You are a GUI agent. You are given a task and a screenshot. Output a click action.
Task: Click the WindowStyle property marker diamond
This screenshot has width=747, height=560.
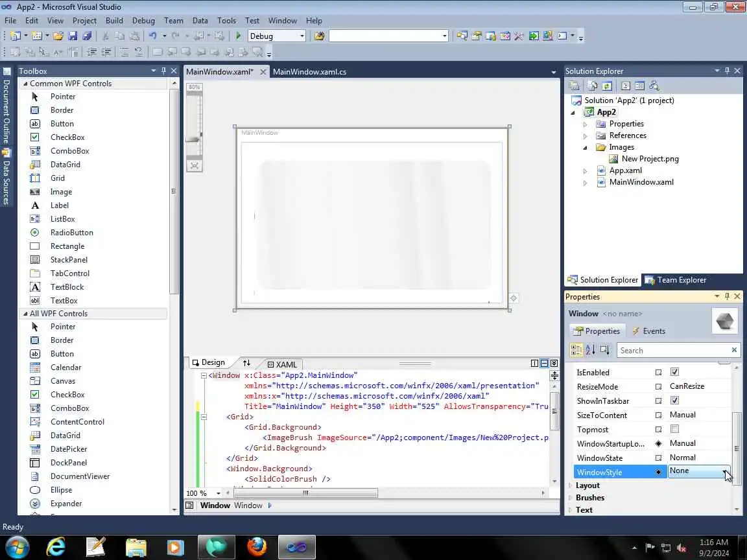pyautogui.click(x=658, y=472)
